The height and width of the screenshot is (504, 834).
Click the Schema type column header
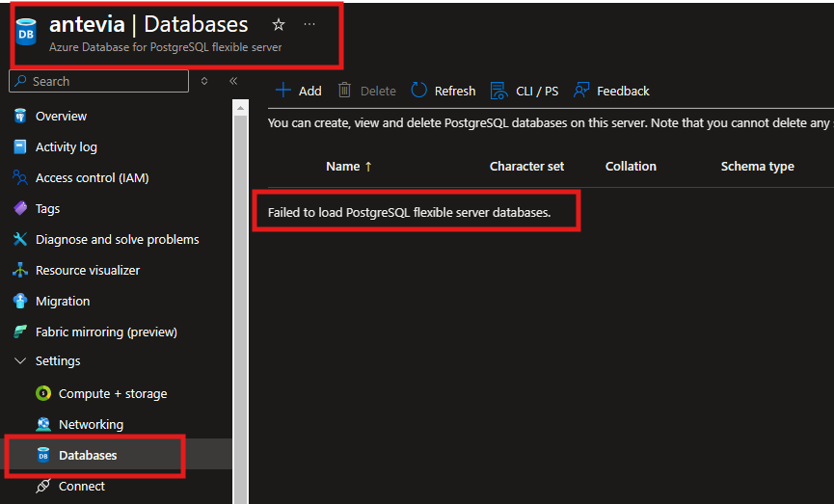[758, 167]
